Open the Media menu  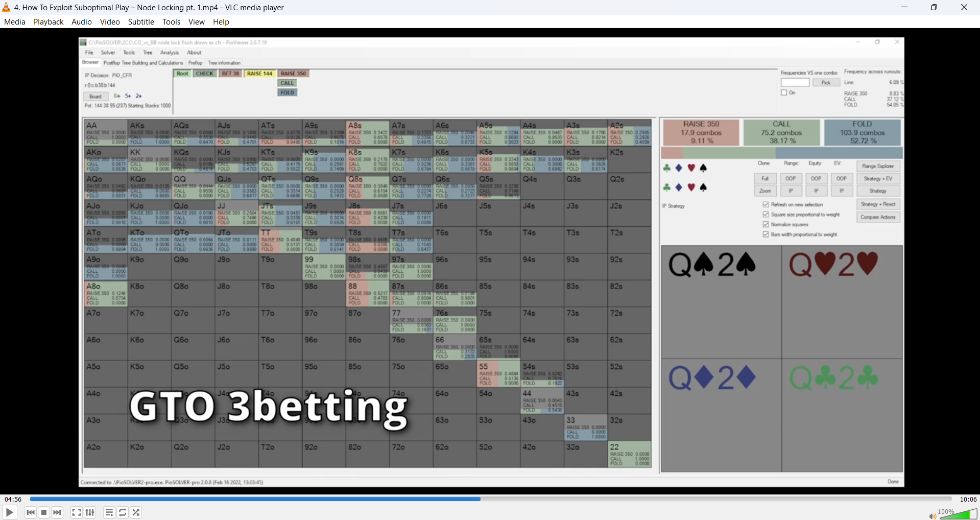(x=15, y=22)
